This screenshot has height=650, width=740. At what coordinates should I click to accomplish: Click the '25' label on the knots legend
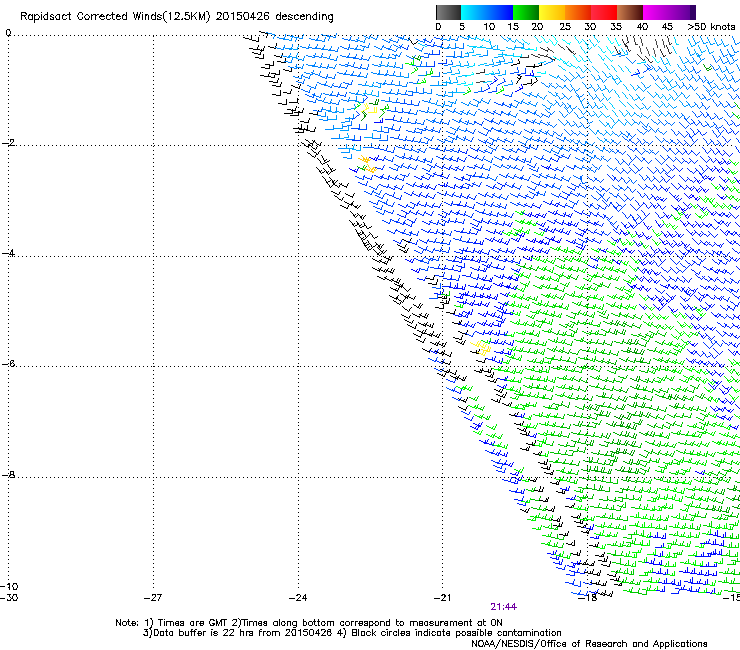coord(565,27)
